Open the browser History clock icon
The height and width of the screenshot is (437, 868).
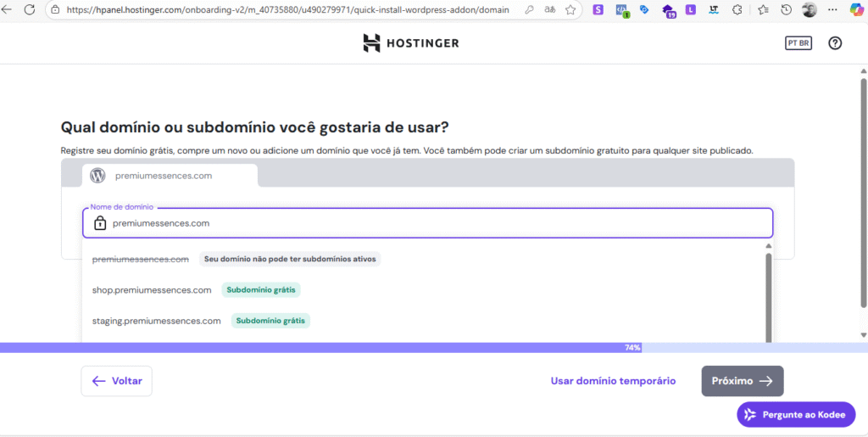(x=786, y=9)
